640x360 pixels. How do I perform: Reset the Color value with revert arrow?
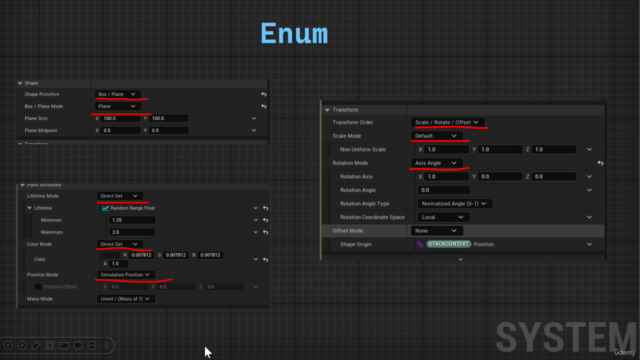(266, 259)
